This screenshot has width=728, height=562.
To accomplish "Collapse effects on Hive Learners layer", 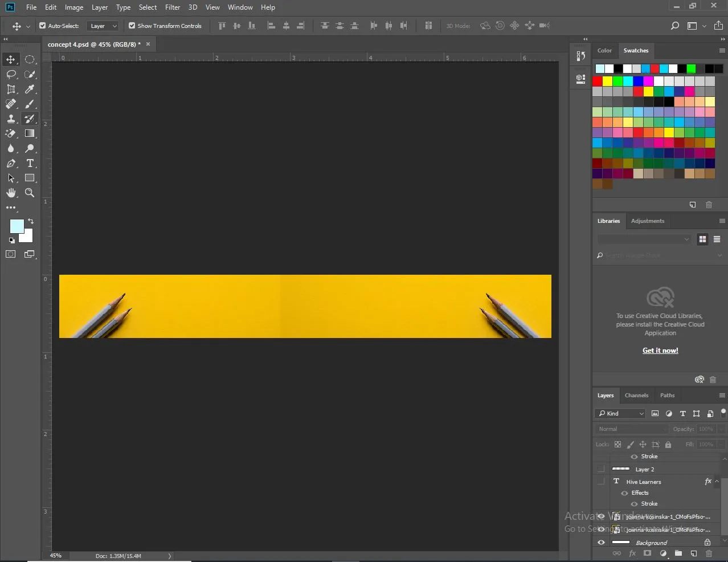I will tap(717, 482).
